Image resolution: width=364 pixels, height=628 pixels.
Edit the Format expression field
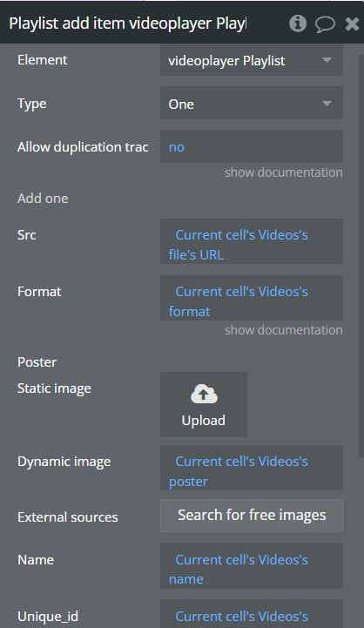[x=252, y=298]
